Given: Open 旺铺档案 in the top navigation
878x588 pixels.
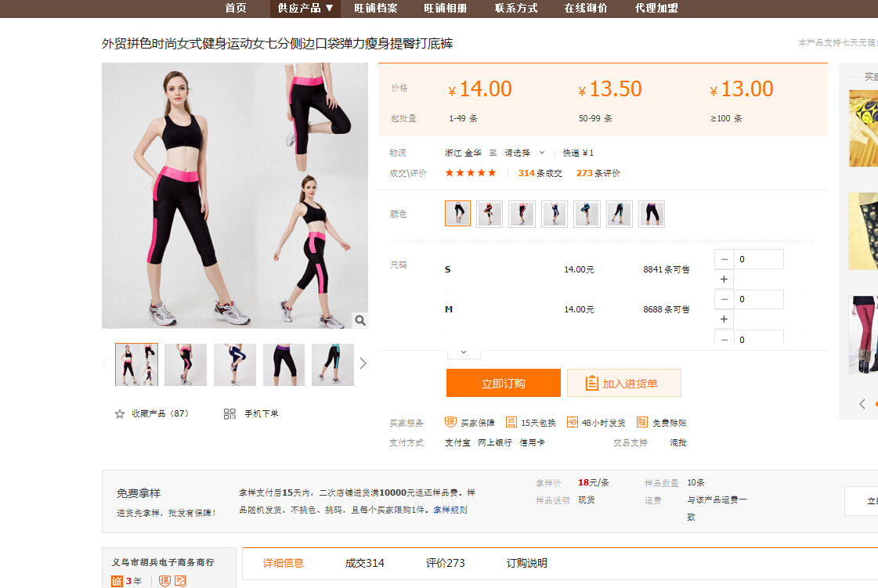Looking at the screenshot, I should click(x=376, y=8).
